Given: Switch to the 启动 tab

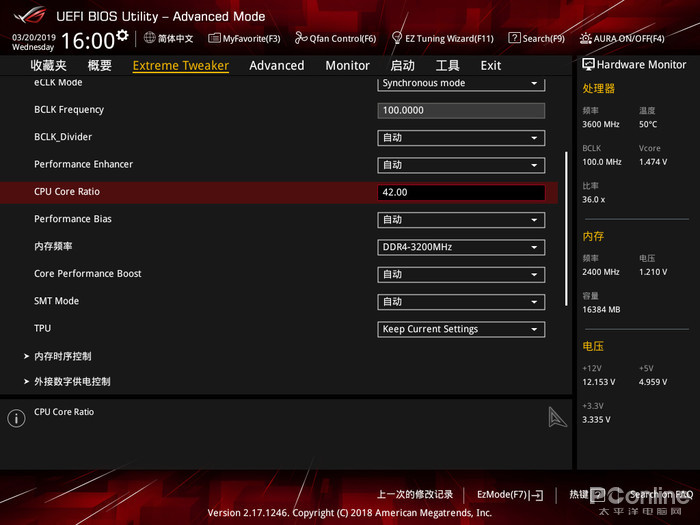Looking at the screenshot, I should click(403, 66).
